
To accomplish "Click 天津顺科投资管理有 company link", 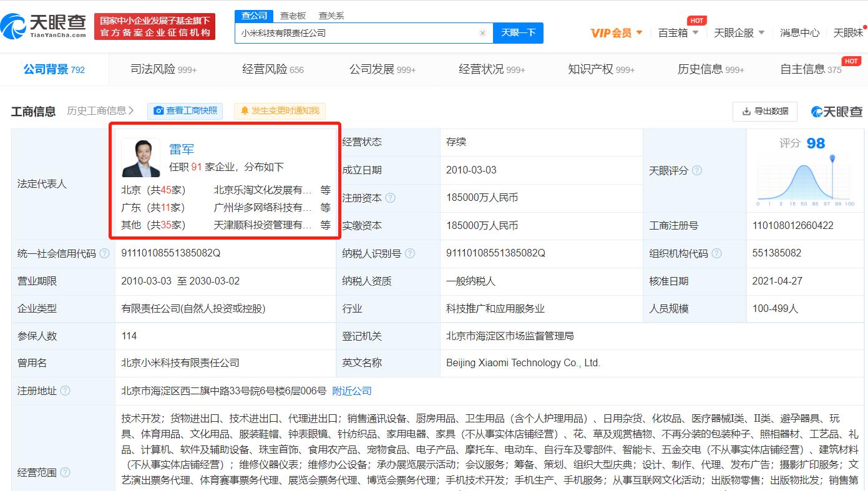I will click(x=262, y=225).
